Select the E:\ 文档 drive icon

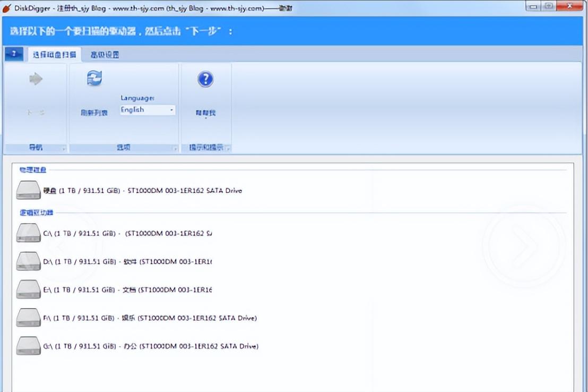[x=28, y=289]
